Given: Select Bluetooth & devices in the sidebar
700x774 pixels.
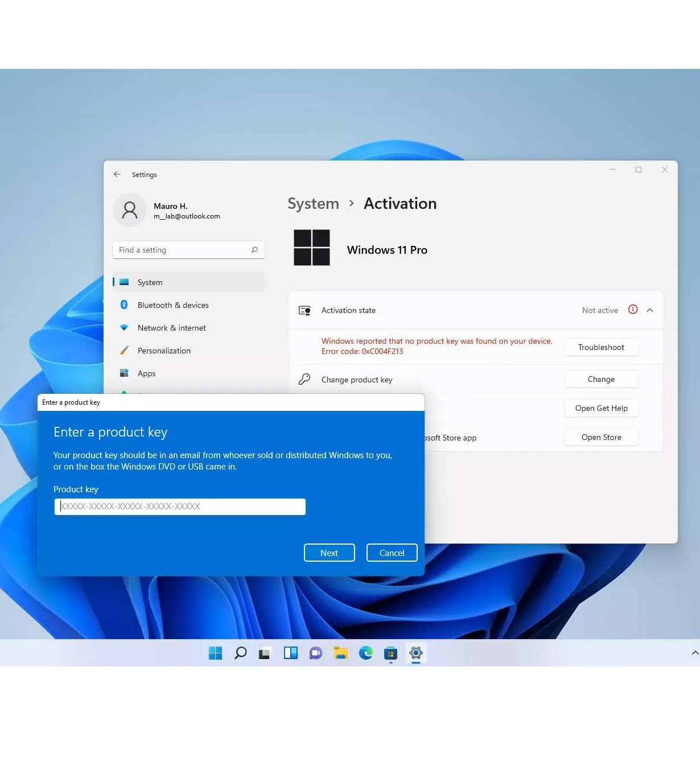Looking at the screenshot, I should 172,305.
